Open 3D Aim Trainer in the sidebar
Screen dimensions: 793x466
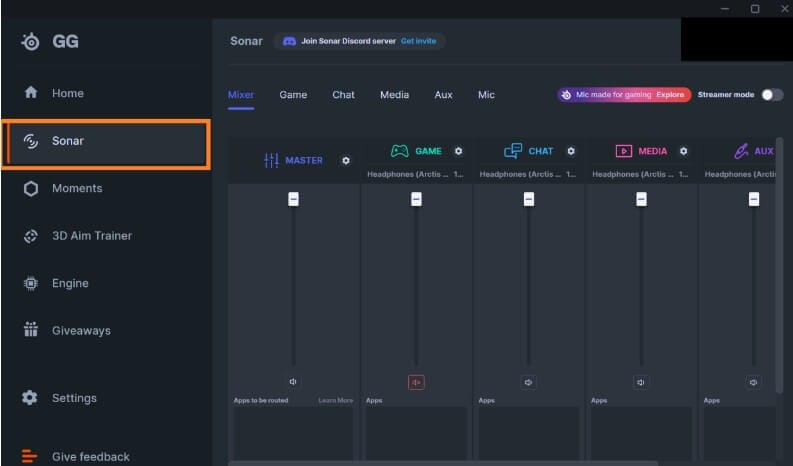pos(78,236)
